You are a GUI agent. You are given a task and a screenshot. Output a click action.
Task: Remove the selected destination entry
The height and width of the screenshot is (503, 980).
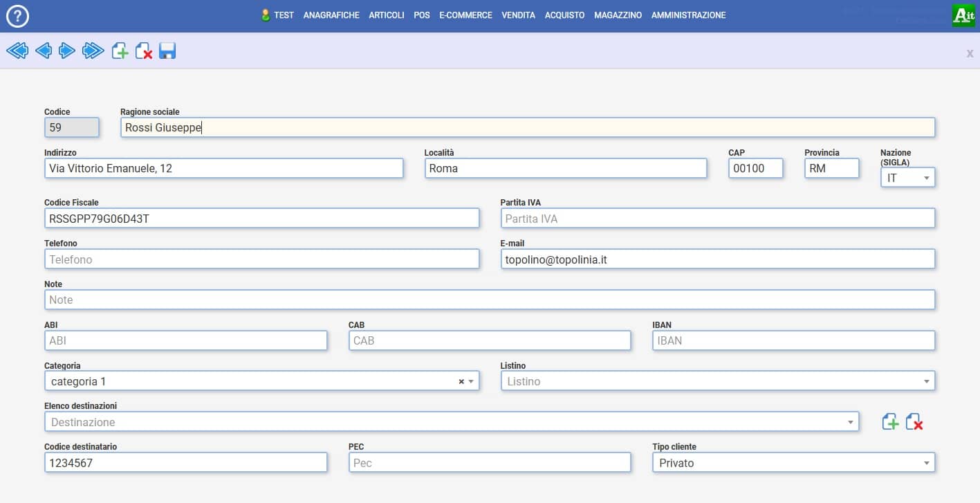[x=914, y=421]
